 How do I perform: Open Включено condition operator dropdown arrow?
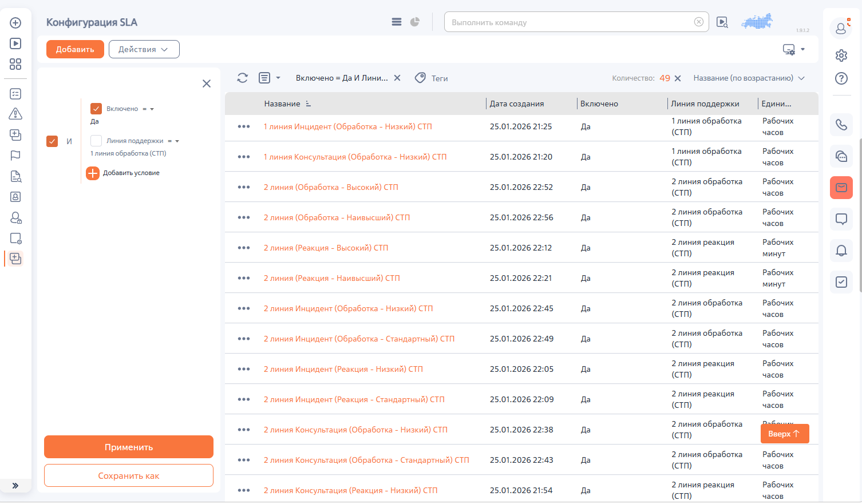(x=152, y=109)
